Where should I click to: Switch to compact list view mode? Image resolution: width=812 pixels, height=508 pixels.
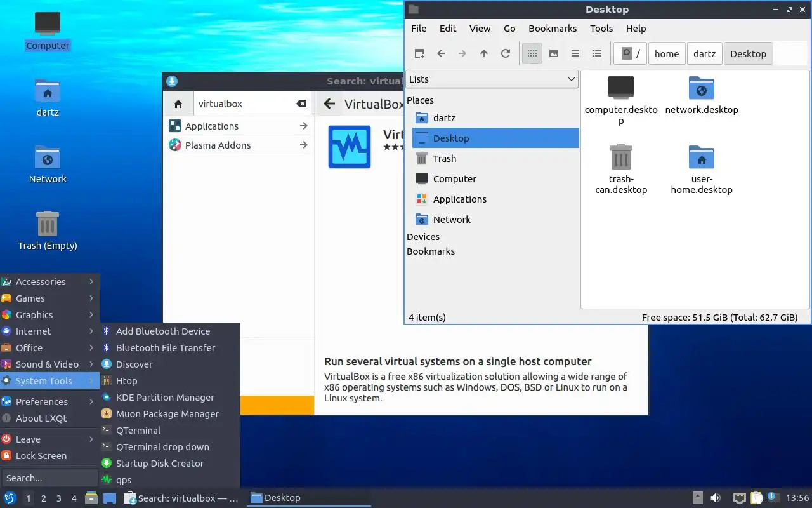(x=575, y=54)
